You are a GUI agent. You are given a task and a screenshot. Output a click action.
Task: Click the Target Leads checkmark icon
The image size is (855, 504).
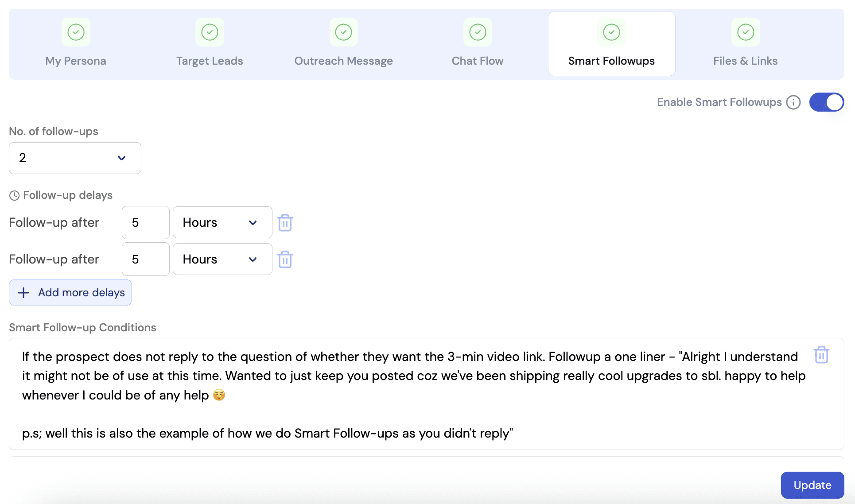coord(210,32)
